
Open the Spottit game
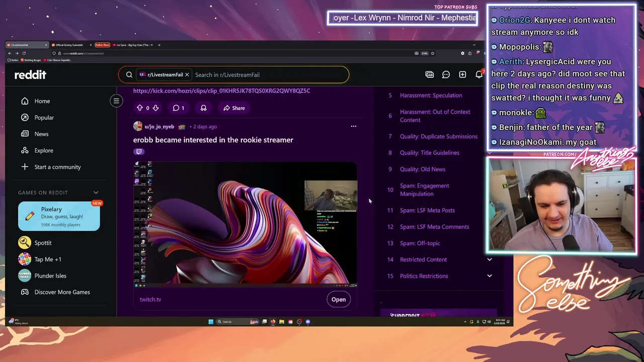point(35,243)
